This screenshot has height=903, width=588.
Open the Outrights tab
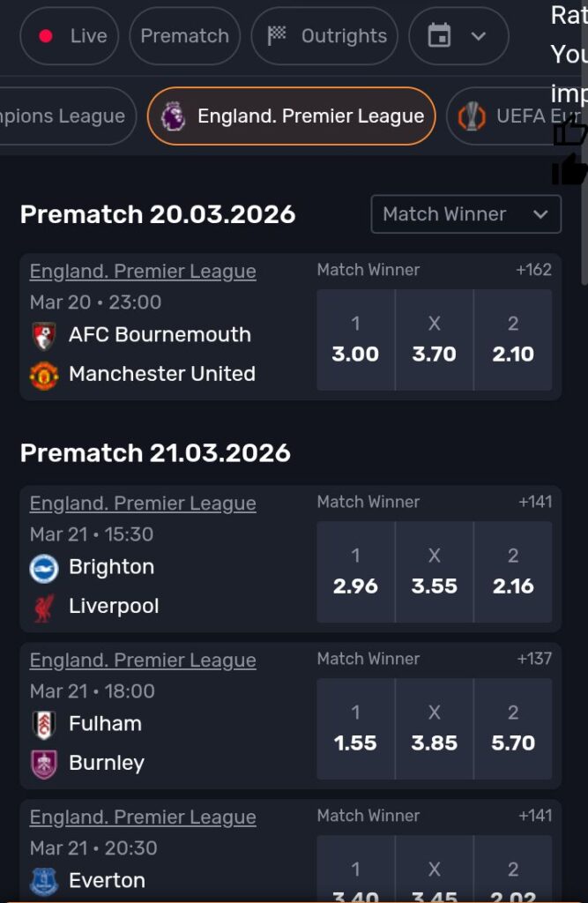tap(325, 36)
